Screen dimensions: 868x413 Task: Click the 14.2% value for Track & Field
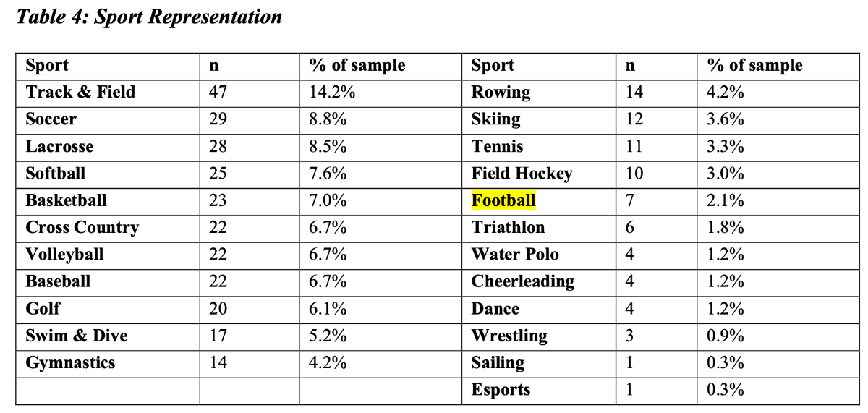coord(332,92)
